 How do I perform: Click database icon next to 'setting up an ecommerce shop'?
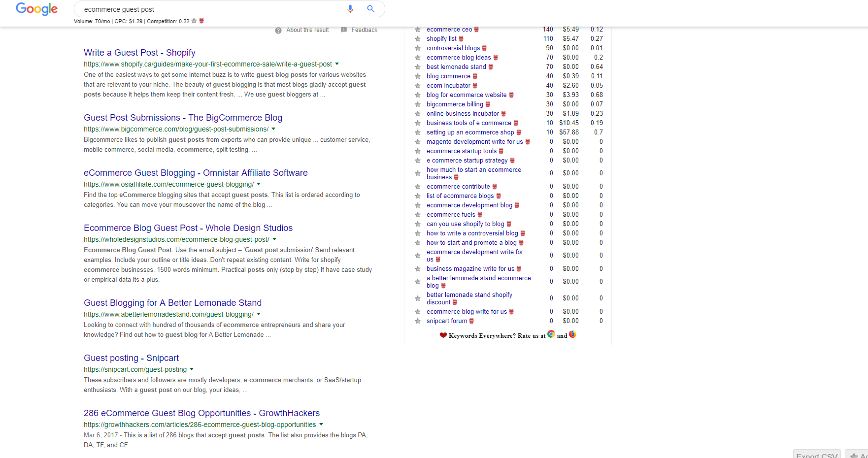click(519, 132)
